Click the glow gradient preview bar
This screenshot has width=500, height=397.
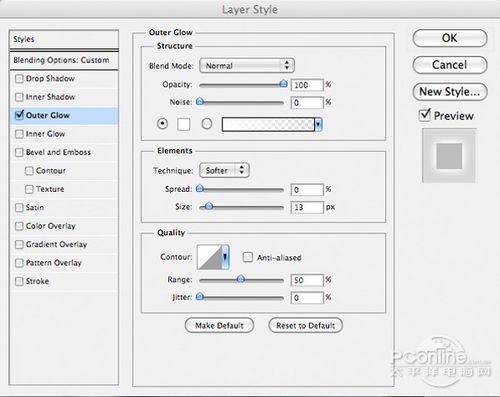(x=268, y=124)
